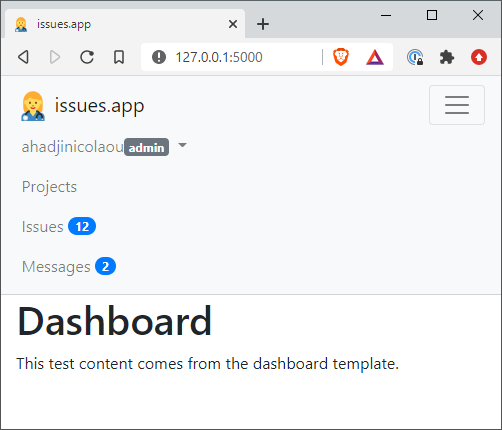Show the not-secure site information icon
Screen dimensions: 502x430
tap(159, 57)
